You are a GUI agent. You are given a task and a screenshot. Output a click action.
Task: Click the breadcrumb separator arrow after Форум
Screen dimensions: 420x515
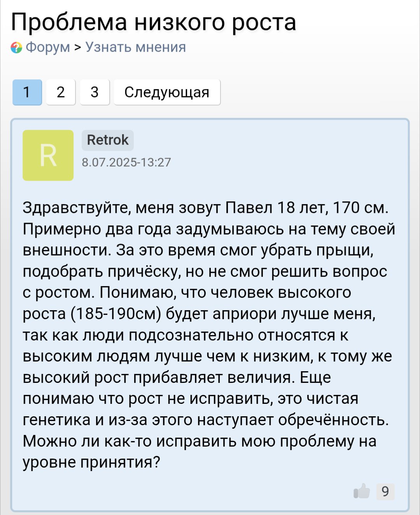pos(78,47)
